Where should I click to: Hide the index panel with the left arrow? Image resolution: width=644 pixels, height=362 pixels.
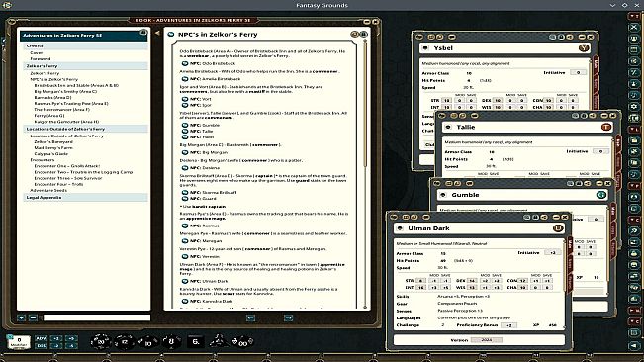coord(157,33)
